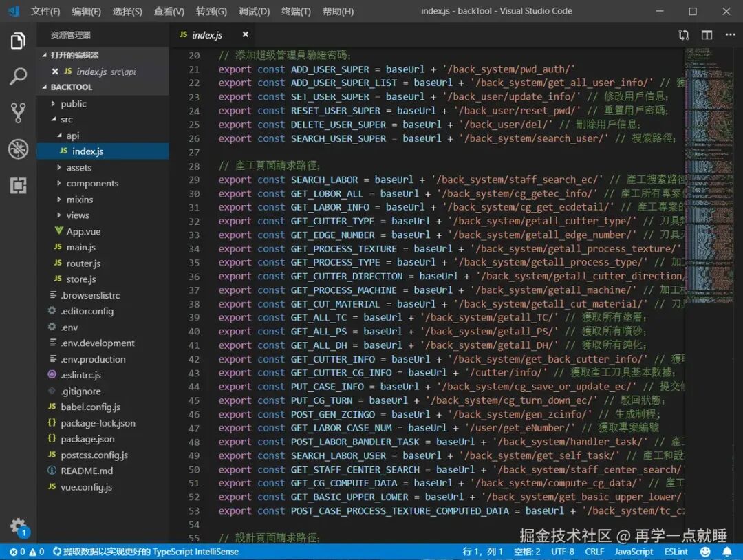The width and height of the screenshot is (743, 560).
Task: Collapse the 打开的编辑器 section
Action: pos(45,56)
